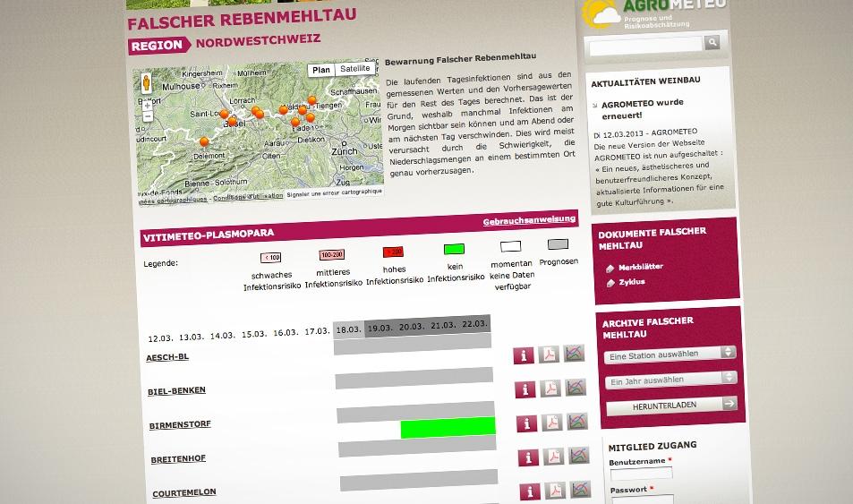This screenshot has height=504, width=853.
Task: Open info icon for BREITENHOF station
Action: (528, 457)
